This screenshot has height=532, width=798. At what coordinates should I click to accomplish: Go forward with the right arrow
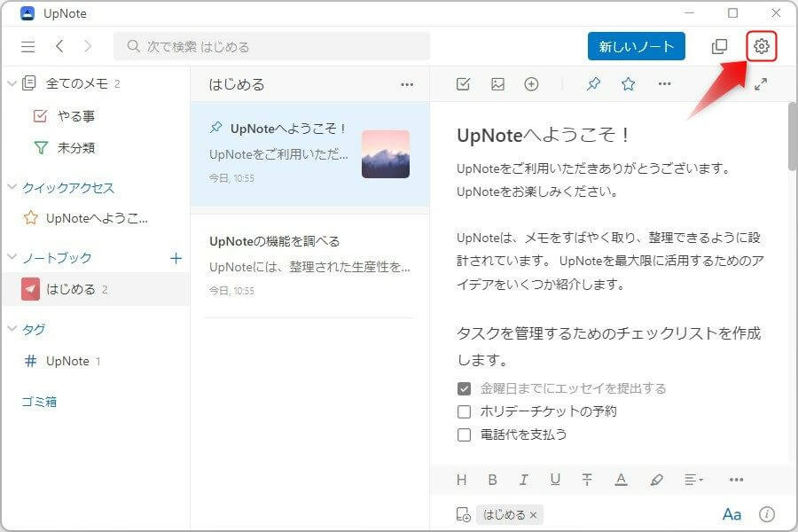[x=88, y=46]
